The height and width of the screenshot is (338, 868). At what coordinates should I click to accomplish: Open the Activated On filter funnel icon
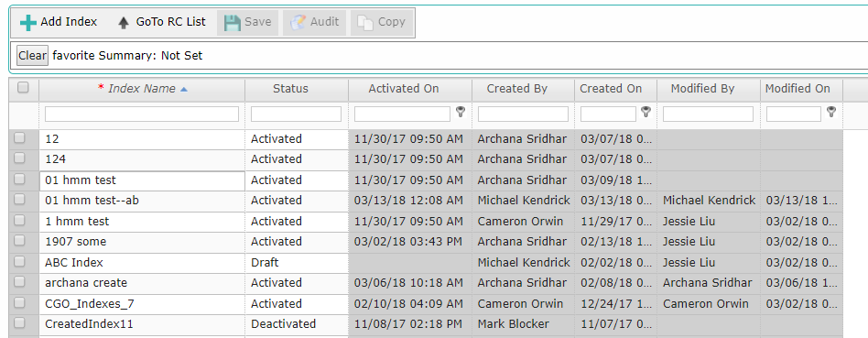[x=460, y=113]
